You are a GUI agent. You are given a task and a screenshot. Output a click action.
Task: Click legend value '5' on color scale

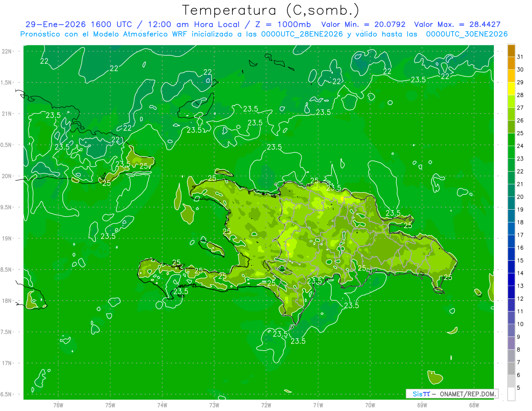519,388
